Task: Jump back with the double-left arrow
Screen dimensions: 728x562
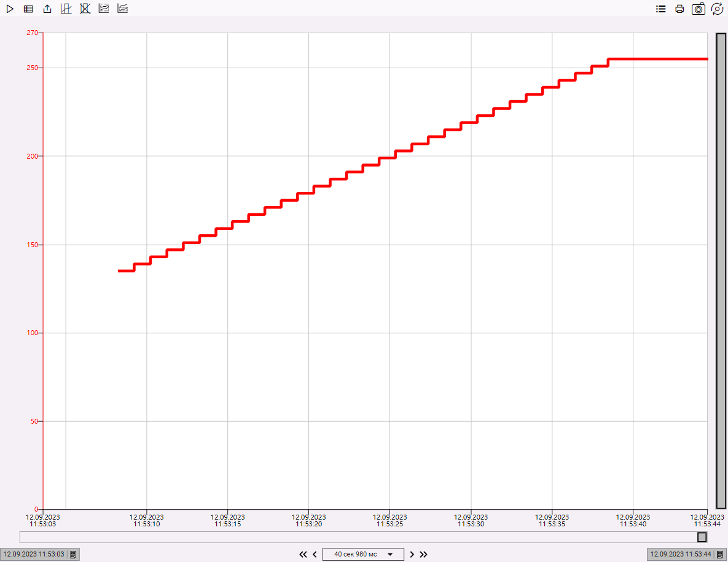Action: (x=303, y=554)
